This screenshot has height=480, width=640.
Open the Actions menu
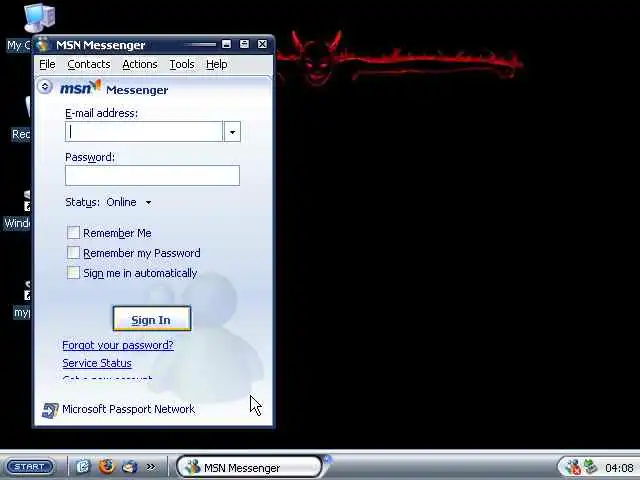[140, 64]
